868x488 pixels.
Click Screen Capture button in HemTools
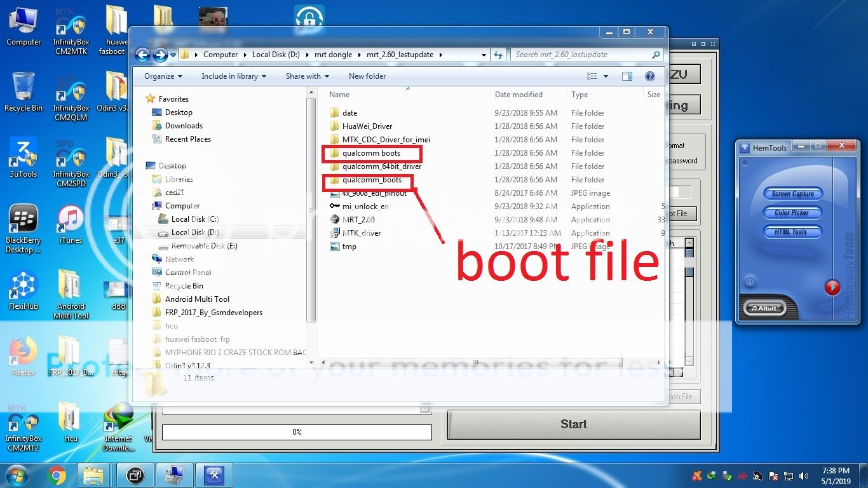(x=792, y=194)
